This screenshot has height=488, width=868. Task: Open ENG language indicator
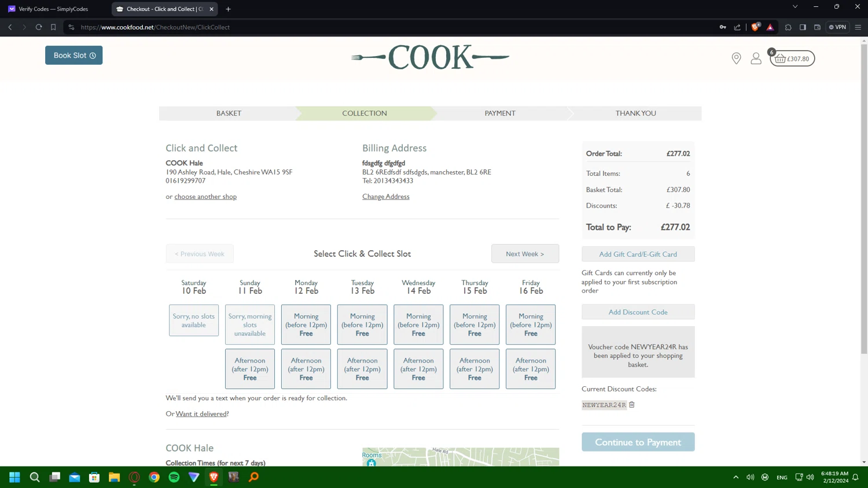point(782,478)
